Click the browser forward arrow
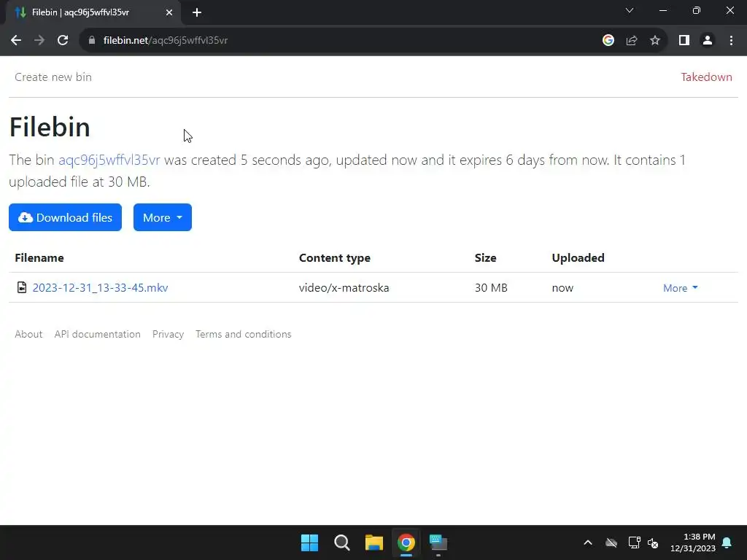Viewport: 747px width, 560px height. click(39, 41)
